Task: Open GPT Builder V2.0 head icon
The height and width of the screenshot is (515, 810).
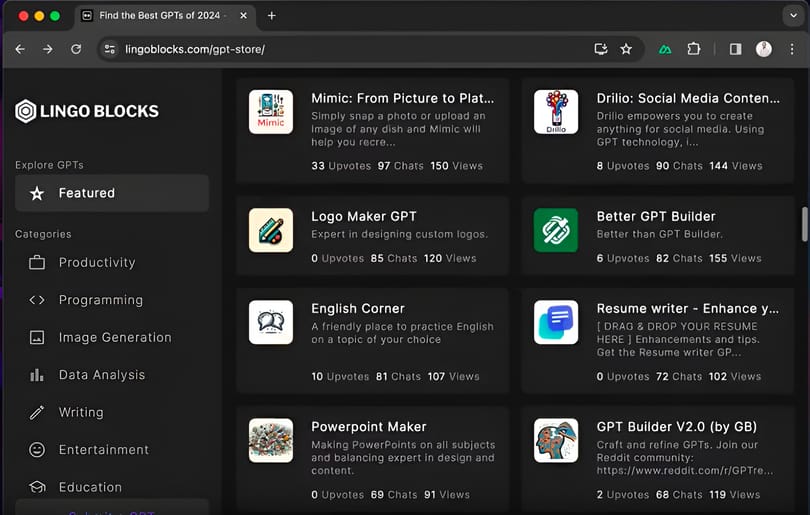Action: click(556, 440)
